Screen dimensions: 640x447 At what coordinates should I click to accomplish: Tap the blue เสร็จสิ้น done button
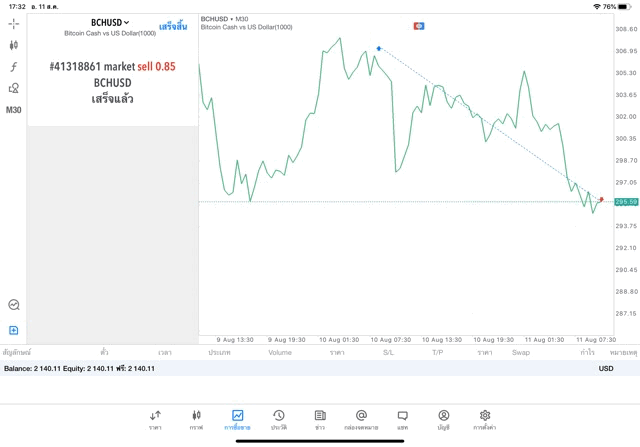pyautogui.click(x=173, y=27)
